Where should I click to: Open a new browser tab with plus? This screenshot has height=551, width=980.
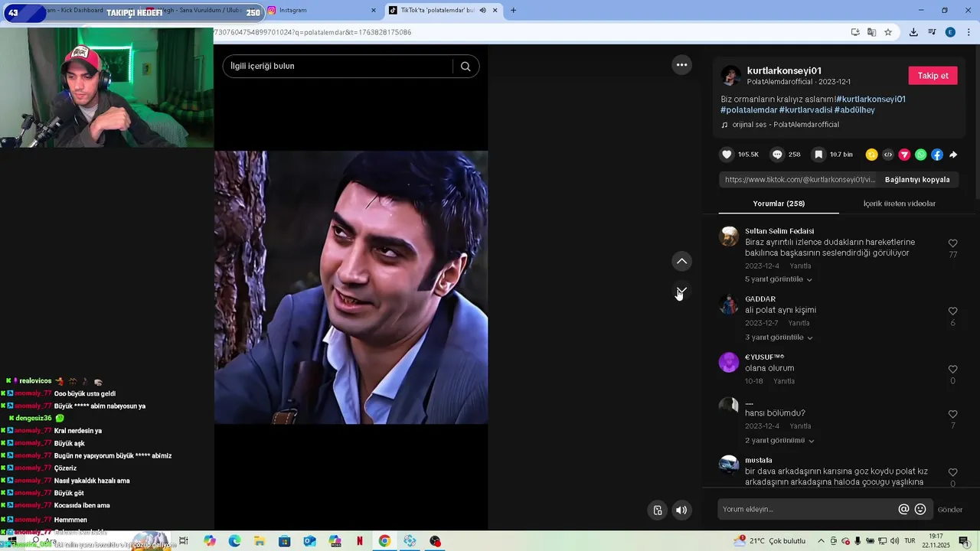click(x=513, y=10)
